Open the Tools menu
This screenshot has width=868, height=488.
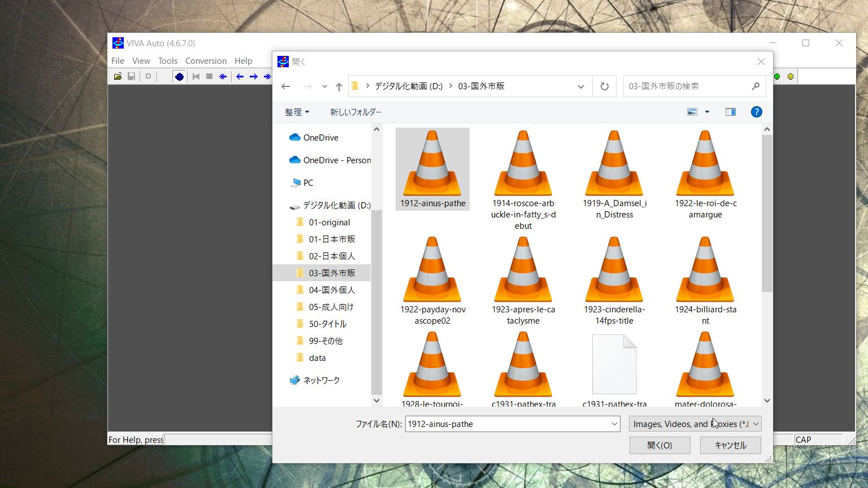click(x=167, y=61)
